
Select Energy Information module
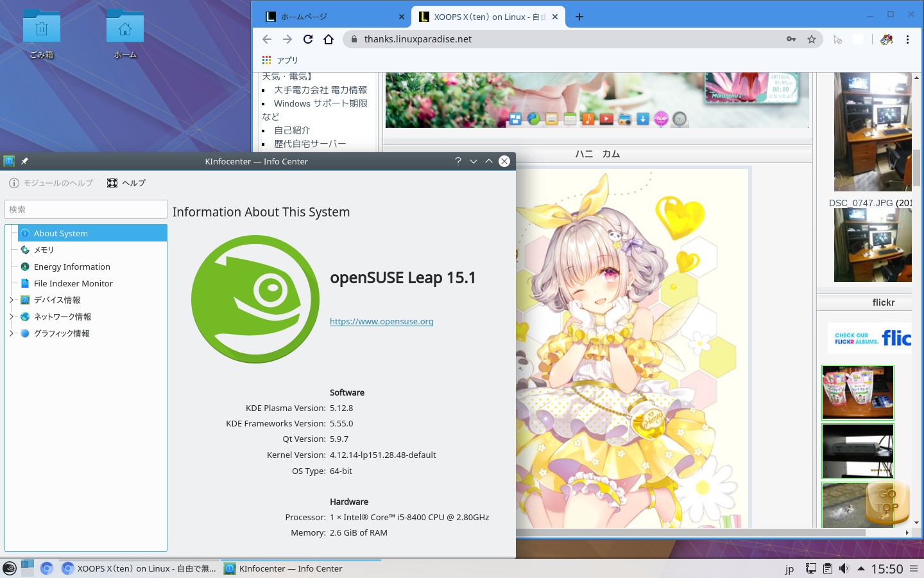(92, 267)
